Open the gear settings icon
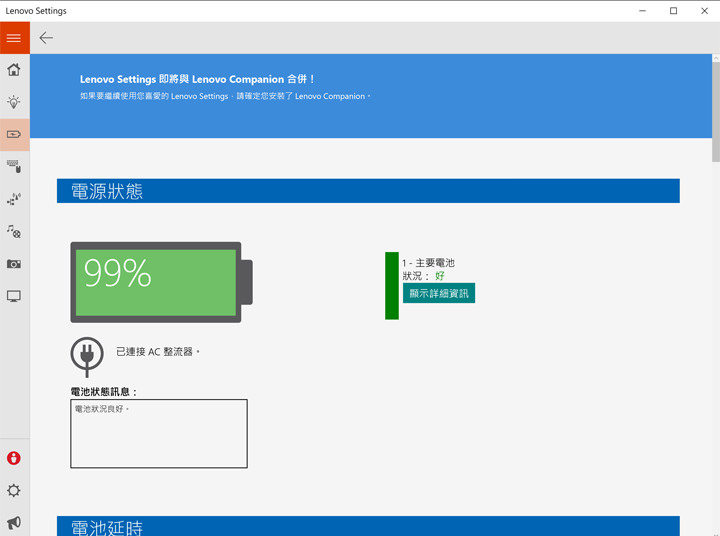The image size is (720, 536). point(14,491)
